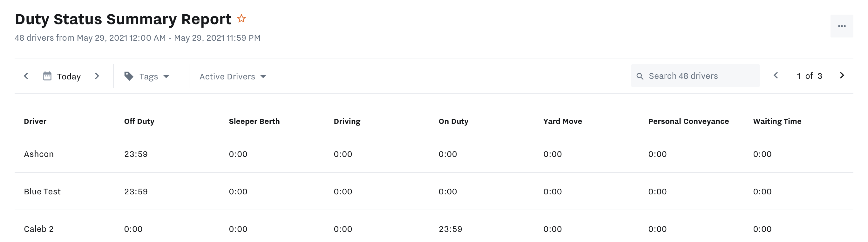Screen dimensions: 868x242
Task: Click the search magnifier icon
Action: coord(640,76)
